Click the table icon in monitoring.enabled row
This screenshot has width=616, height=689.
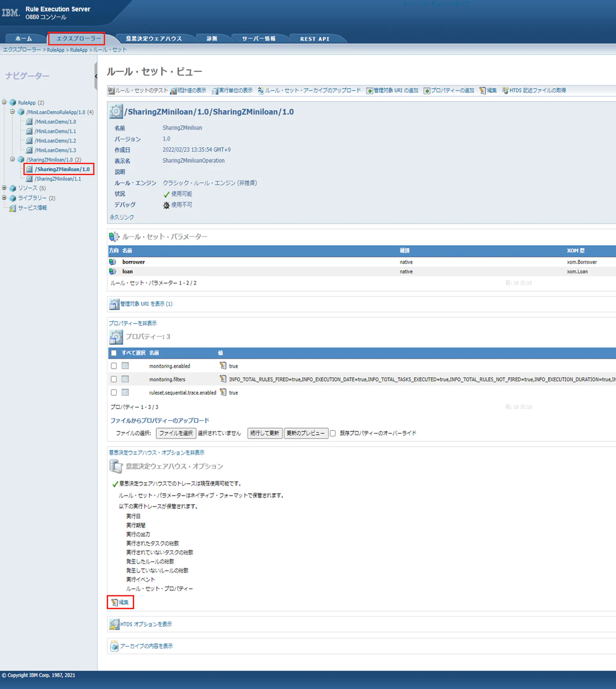(125, 366)
